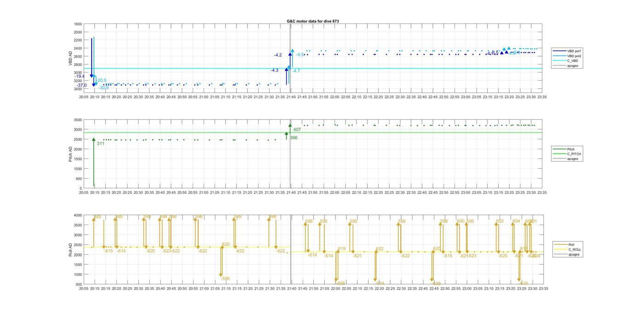Click the "Pitch AD" y-axis label
This screenshot has height=319, width=644.
click(71, 154)
